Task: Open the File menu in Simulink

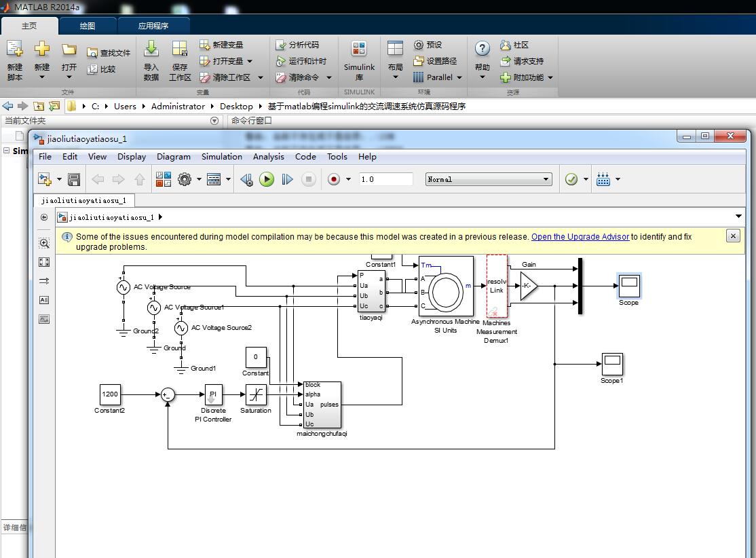Action: 45,157
